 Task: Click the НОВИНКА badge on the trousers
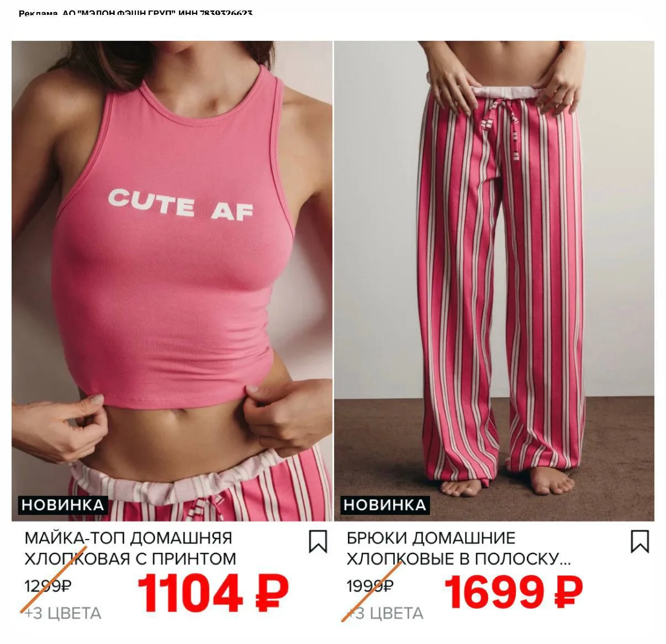(x=384, y=505)
